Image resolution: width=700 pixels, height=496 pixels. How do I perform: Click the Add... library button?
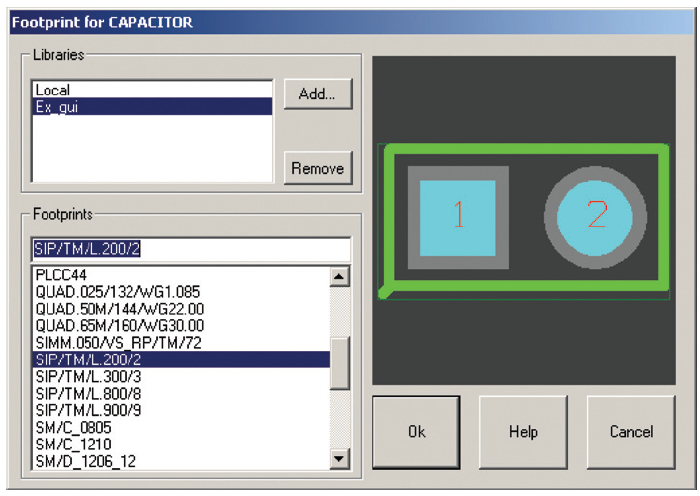click(x=318, y=94)
